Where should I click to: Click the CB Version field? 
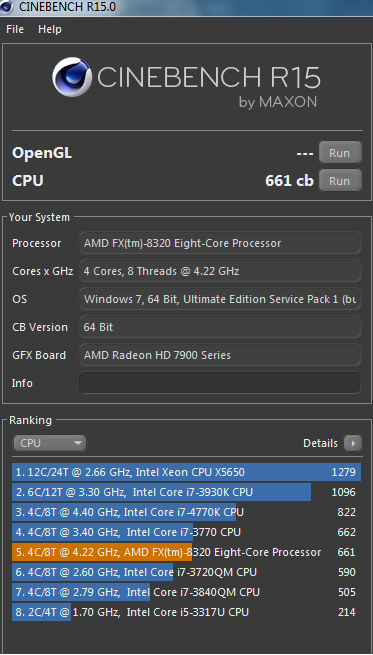point(220,327)
